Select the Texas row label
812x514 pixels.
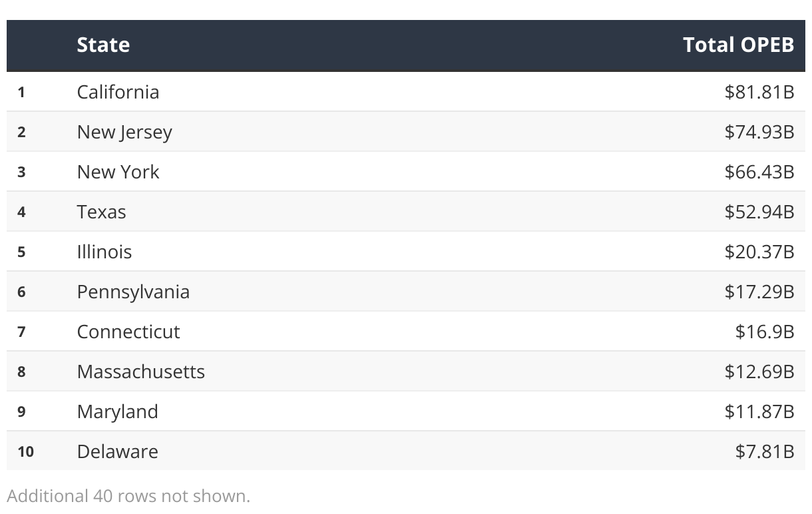click(101, 212)
